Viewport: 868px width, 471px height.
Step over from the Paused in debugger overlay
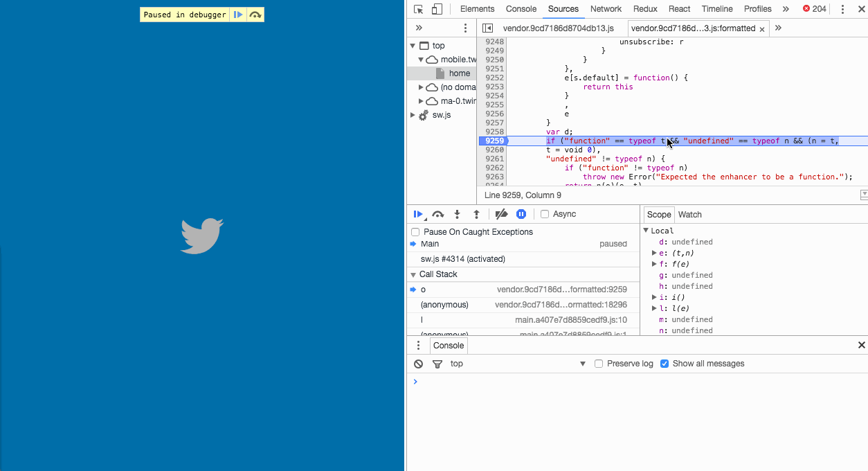coord(255,15)
